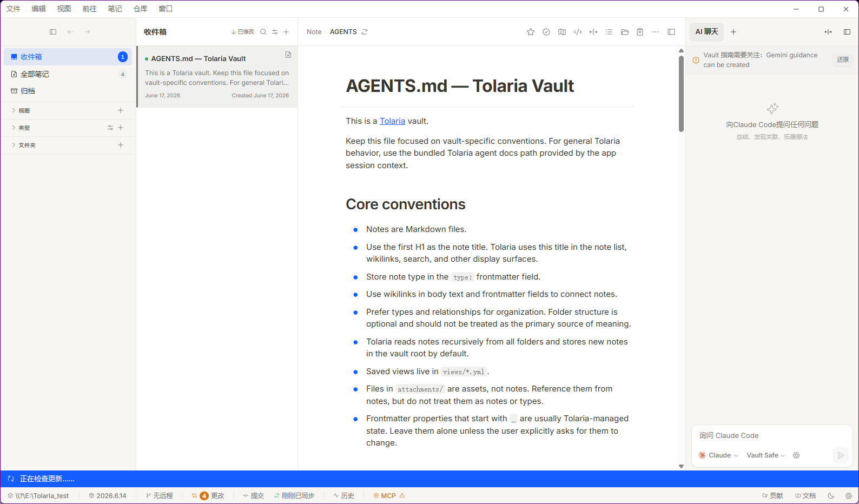
Task: Click the 询问 Claude Code input field
Action: (772, 435)
